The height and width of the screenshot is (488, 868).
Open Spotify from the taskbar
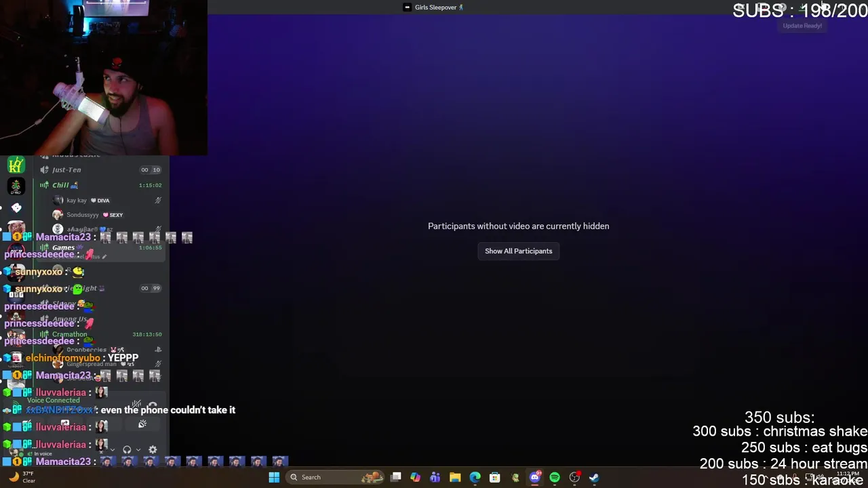click(555, 477)
